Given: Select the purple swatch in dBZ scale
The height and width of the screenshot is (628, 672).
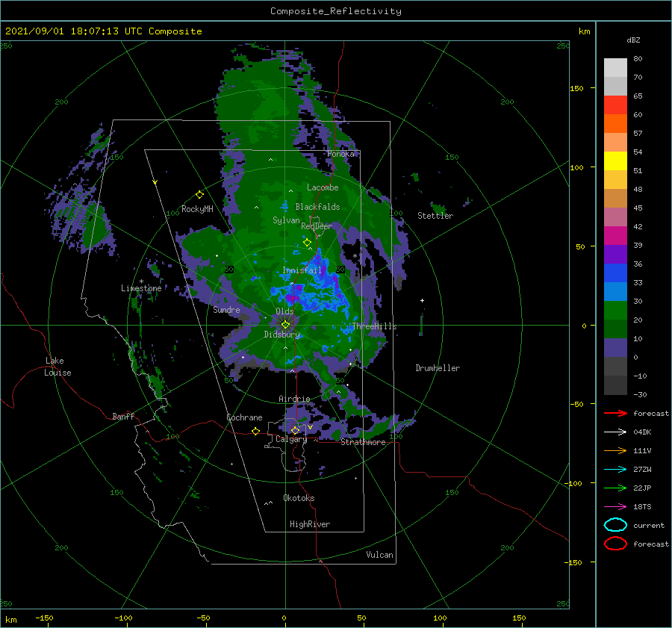Looking at the screenshot, I should [615, 255].
